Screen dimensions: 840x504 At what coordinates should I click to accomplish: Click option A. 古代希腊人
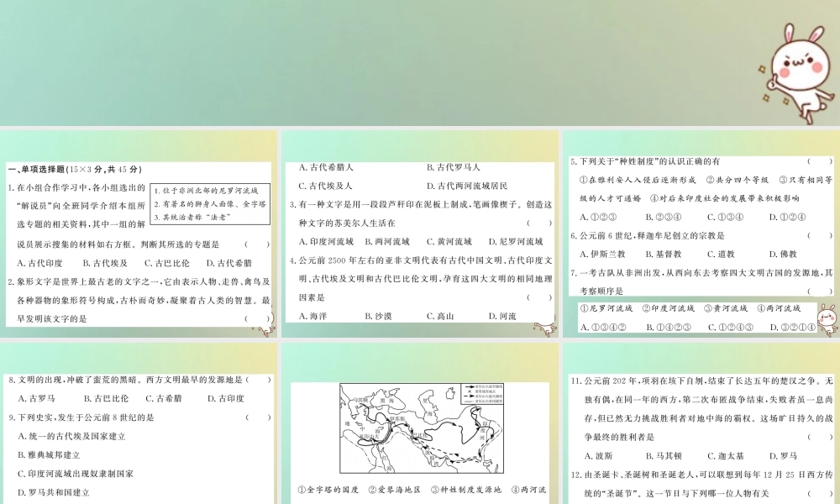tap(326, 168)
